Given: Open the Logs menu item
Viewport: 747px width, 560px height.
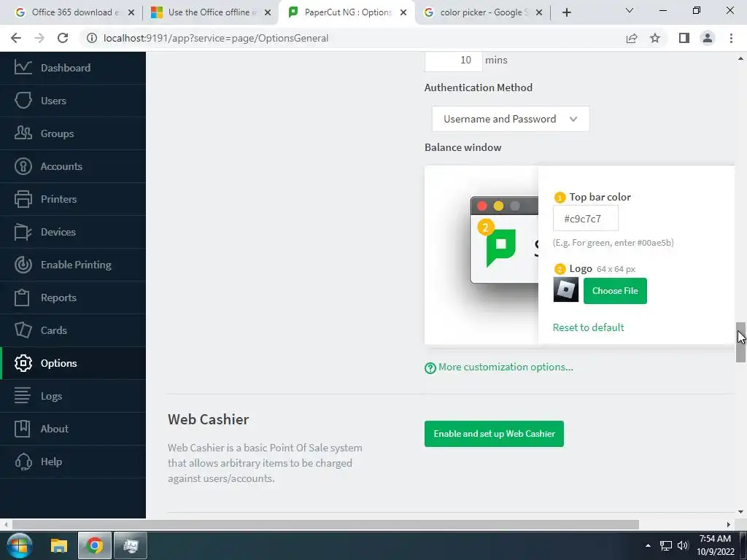Looking at the screenshot, I should [73, 396].
